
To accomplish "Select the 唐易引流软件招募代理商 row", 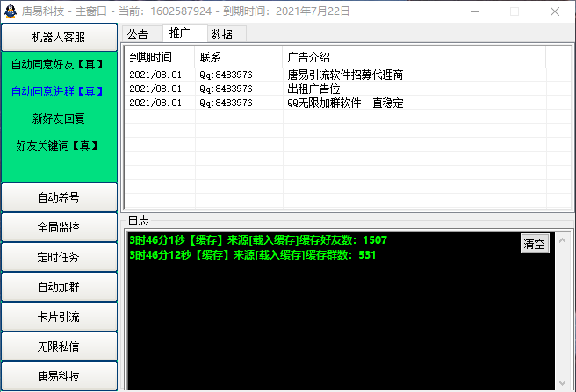I will coord(348,75).
